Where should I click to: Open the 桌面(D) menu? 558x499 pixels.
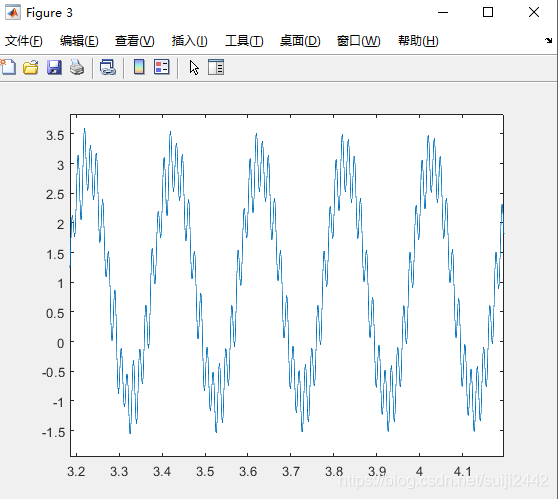point(300,41)
